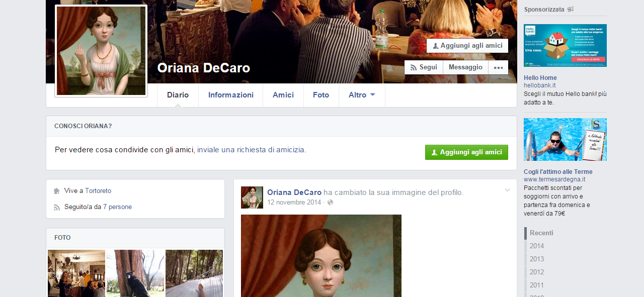Image resolution: width=644 pixels, height=297 pixels.
Task: Open the Informazioni tab
Action: pos(231,95)
